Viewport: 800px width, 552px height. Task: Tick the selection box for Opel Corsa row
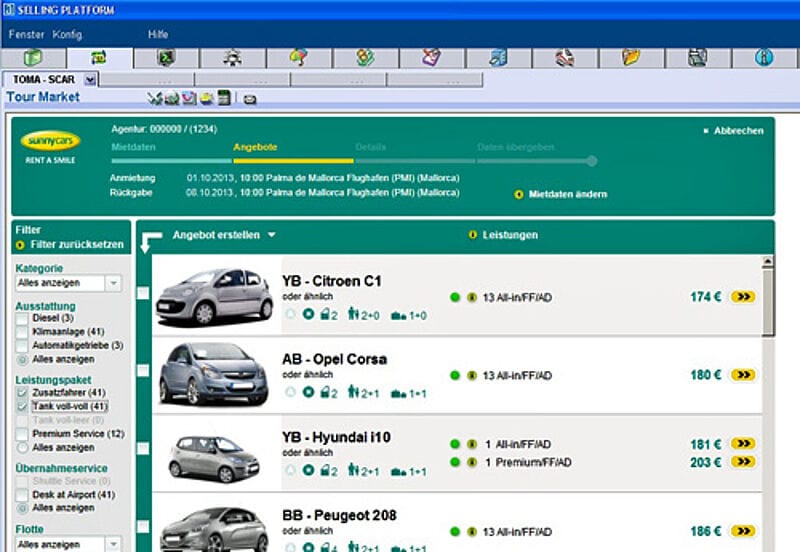click(x=143, y=370)
